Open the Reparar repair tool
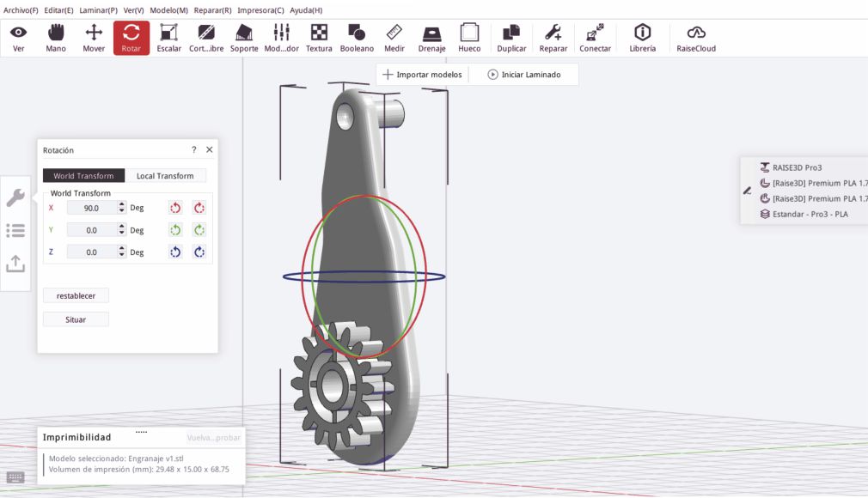Image resolution: width=868 pixels, height=498 pixels. [553, 38]
